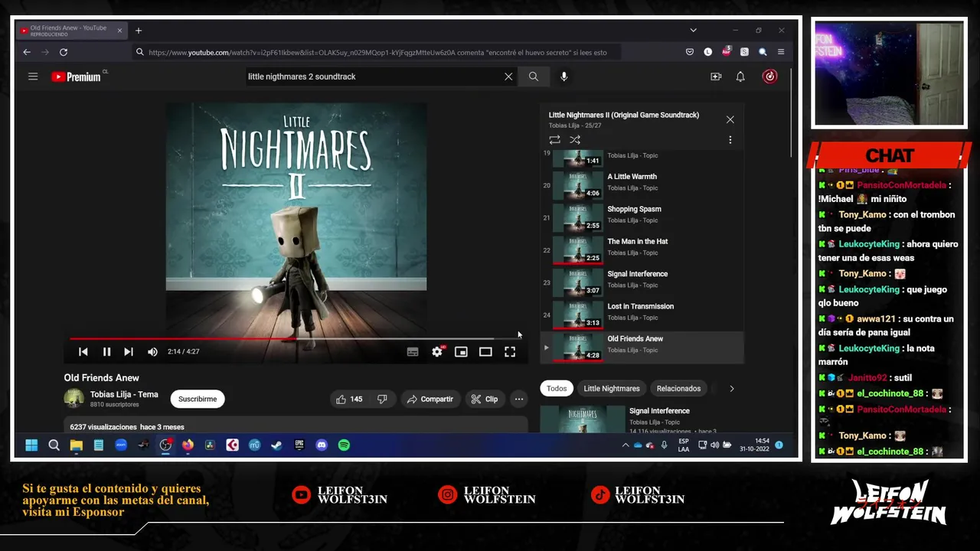Select the Todos filter chip

tap(557, 389)
